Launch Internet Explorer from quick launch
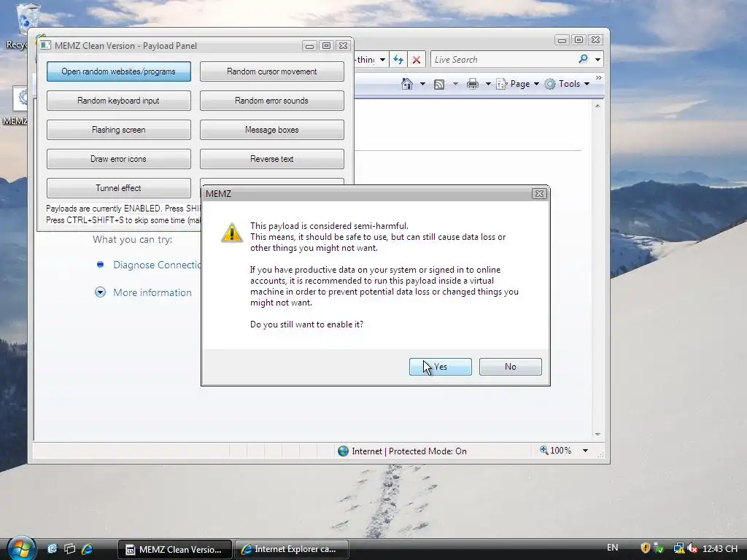Screen dimensions: 747x560 (88, 548)
